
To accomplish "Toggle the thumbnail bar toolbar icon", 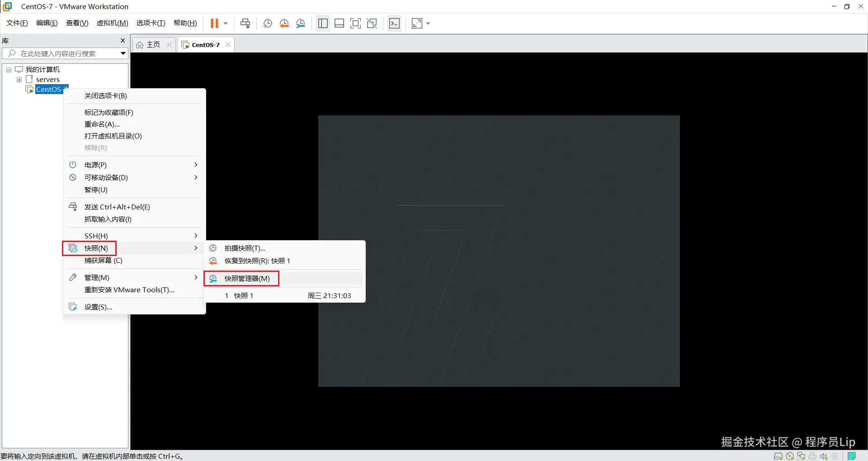I will click(x=340, y=24).
